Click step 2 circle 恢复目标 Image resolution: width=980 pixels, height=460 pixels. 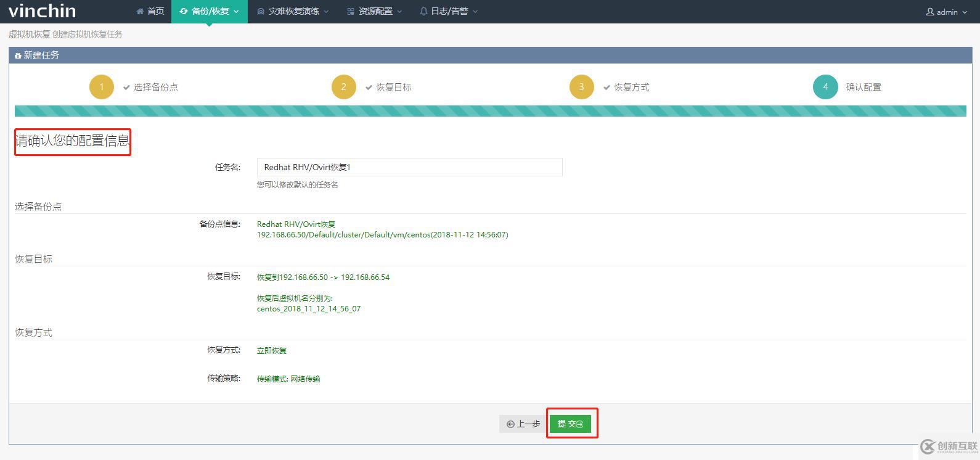click(x=344, y=87)
